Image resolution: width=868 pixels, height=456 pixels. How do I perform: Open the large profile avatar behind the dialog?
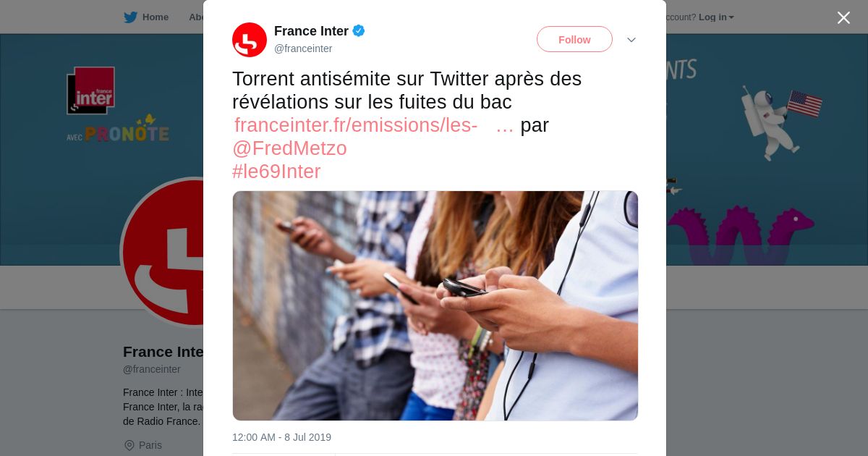163,252
